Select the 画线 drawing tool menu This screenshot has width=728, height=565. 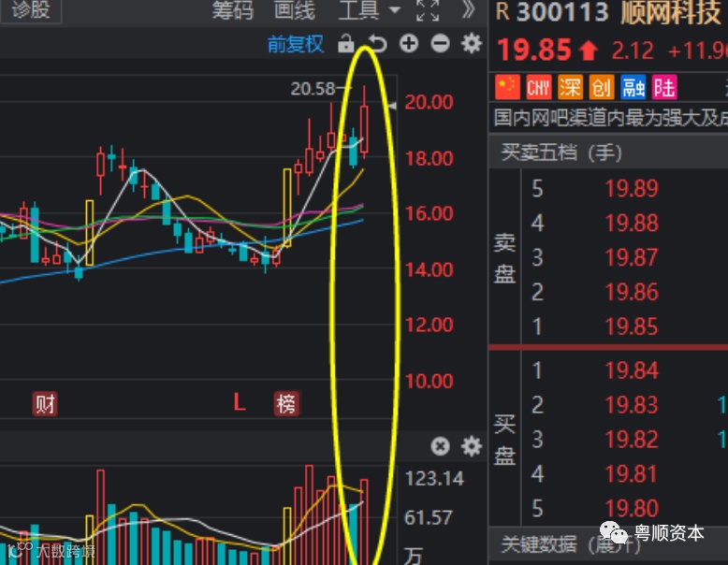[295, 10]
